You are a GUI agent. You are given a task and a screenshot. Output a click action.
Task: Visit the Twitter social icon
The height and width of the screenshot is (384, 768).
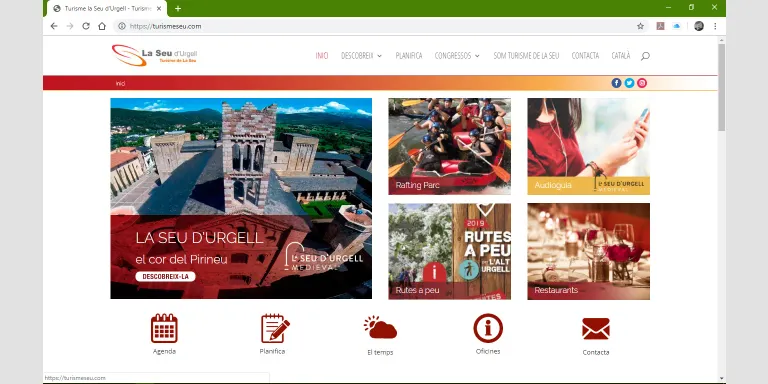point(629,83)
